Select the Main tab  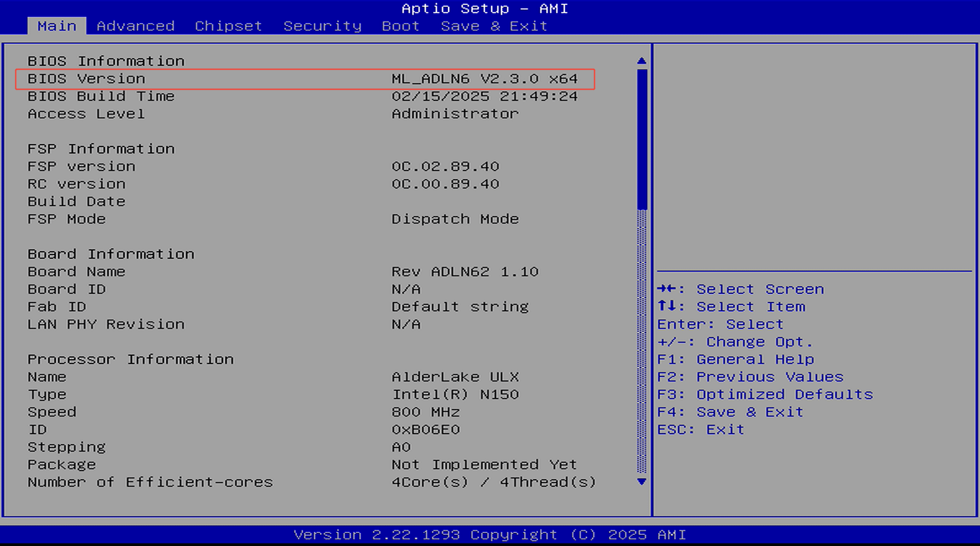[x=57, y=26]
